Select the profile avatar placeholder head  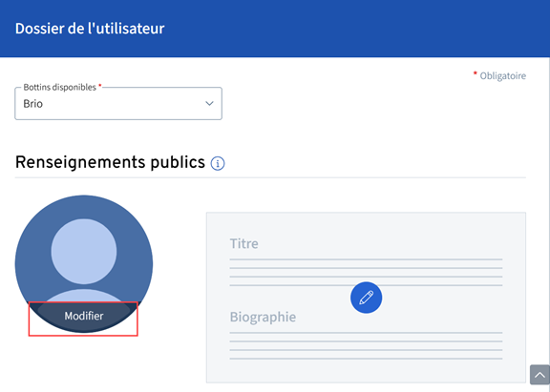click(84, 251)
